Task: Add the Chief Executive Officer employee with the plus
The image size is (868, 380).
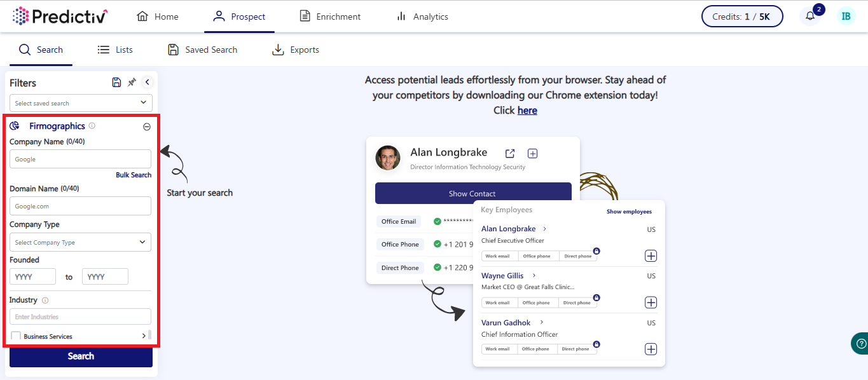Action: point(651,256)
